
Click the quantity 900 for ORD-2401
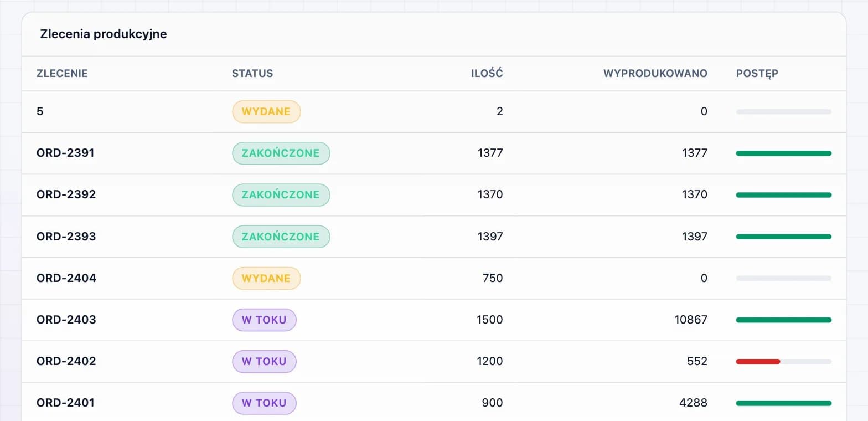click(x=493, y=403)
